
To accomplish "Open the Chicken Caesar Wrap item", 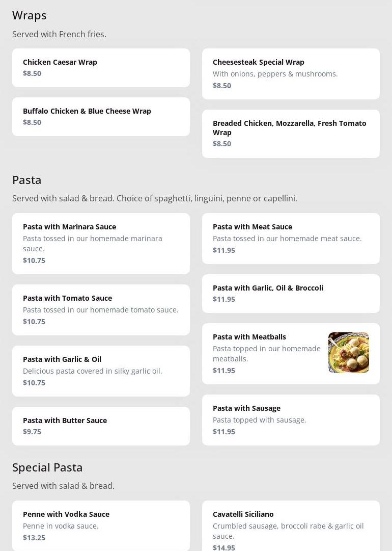I will (101, 68).
